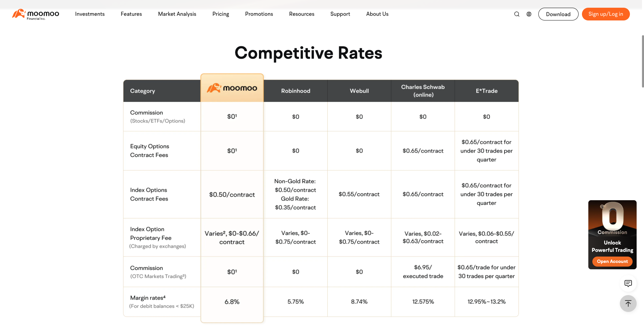Open the About Us menu

[377, 14]
